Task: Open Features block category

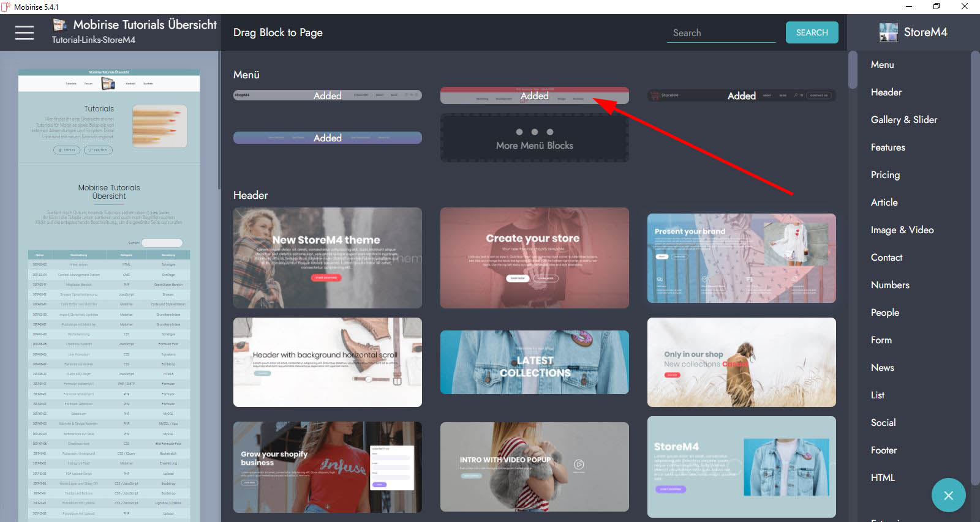Action: tap(888, 147)
